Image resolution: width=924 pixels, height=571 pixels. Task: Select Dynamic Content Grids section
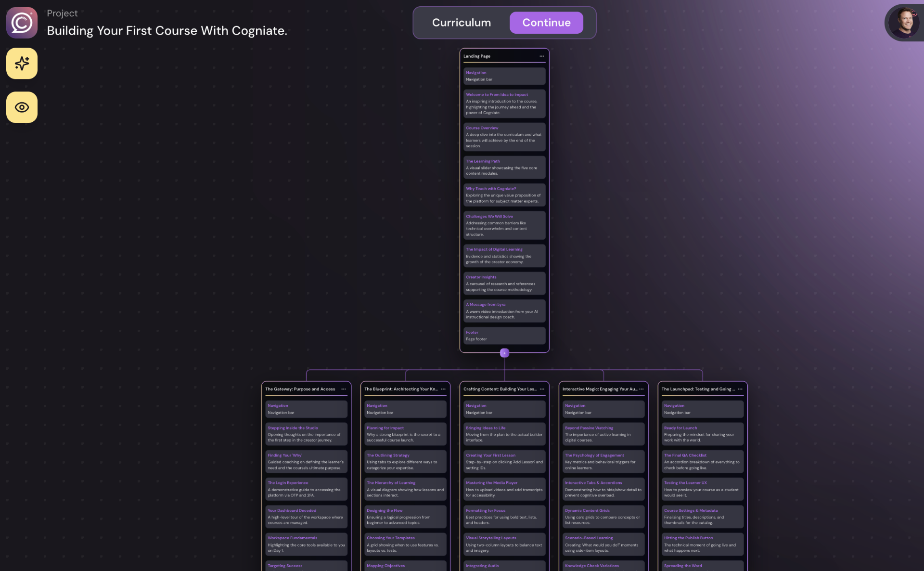[603, 517]
